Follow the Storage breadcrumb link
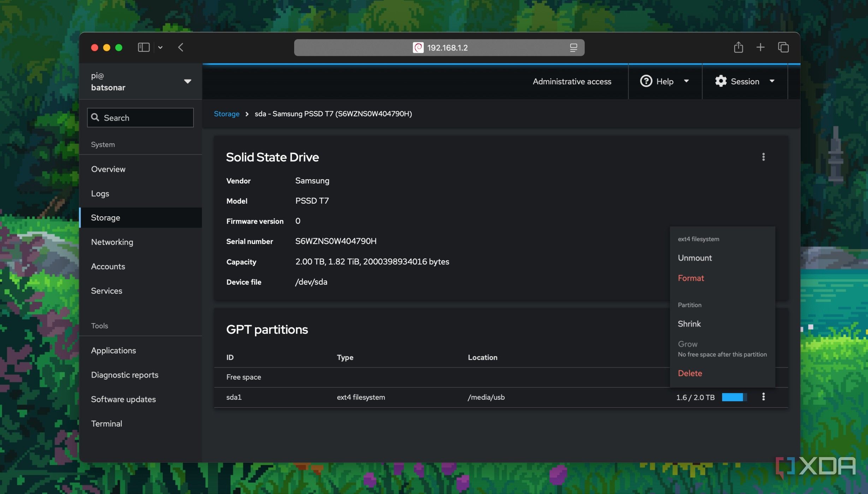The height and width of the screenshot is (494, 868). coord(226,114)
